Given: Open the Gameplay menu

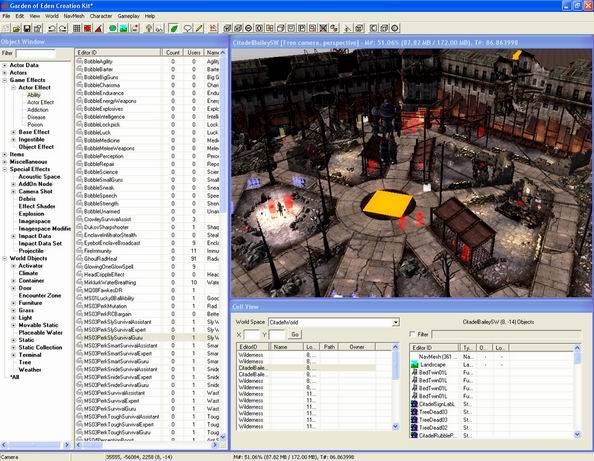Looking at the screenshot, I should click(128, 16).
